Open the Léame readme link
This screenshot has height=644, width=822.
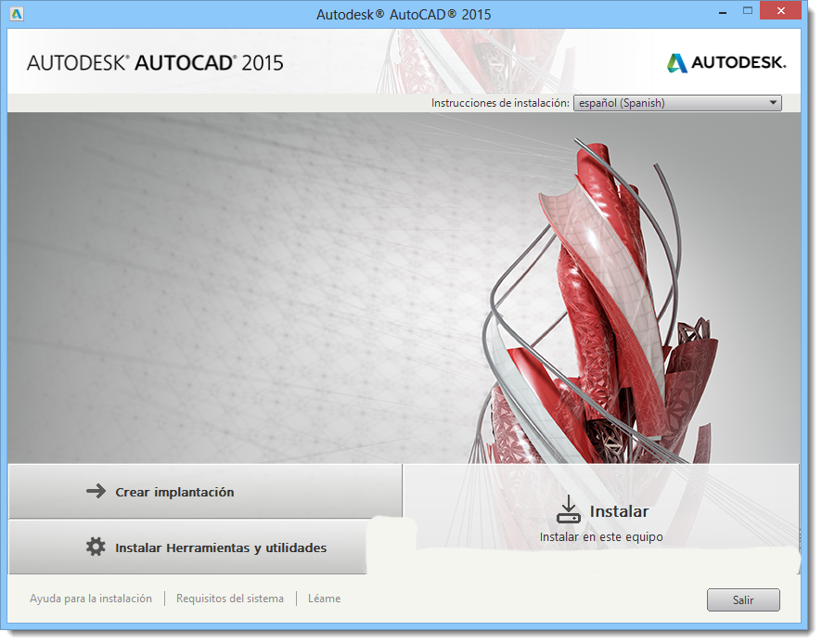324,599
